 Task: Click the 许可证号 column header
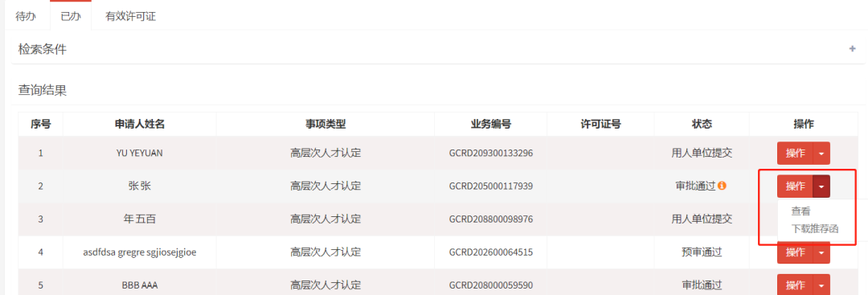coord(600,124)
